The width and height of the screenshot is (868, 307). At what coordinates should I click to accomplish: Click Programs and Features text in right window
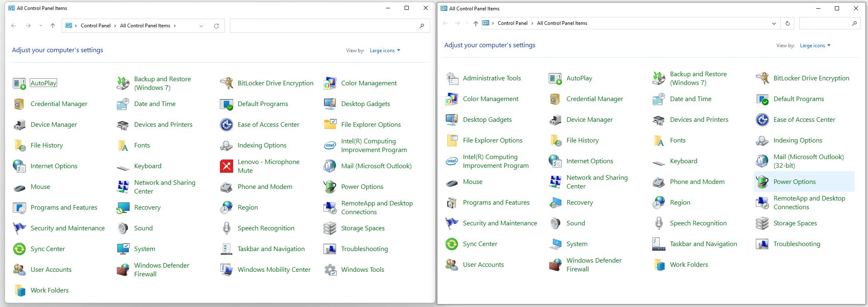point(496,203)
